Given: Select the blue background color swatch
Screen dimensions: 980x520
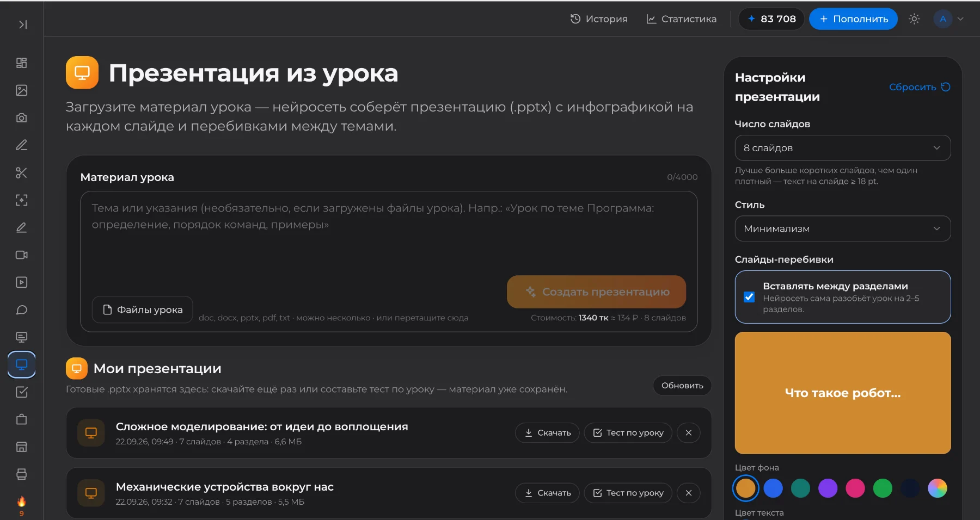Looking at the screenshot, I should pos(773,488).
